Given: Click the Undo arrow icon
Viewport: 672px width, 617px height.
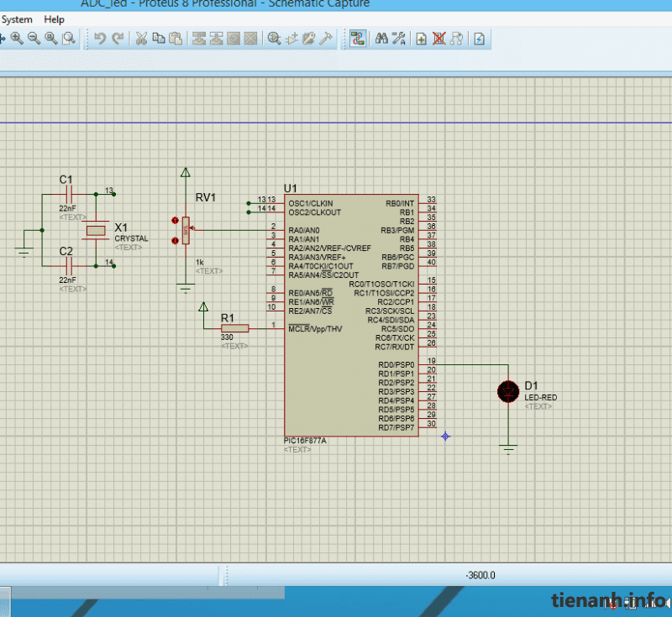Looking at the screenshot, I should [x=100, y=38].
